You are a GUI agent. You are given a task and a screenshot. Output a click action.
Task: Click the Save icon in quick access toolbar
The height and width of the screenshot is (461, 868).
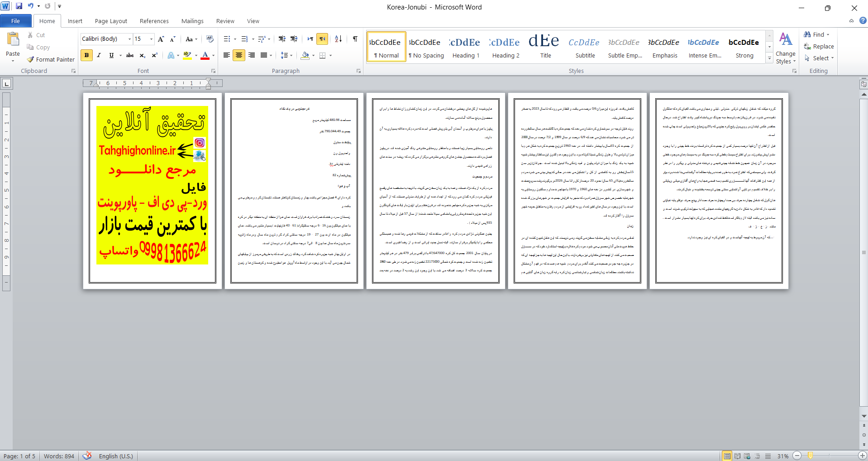pos(19,6)
